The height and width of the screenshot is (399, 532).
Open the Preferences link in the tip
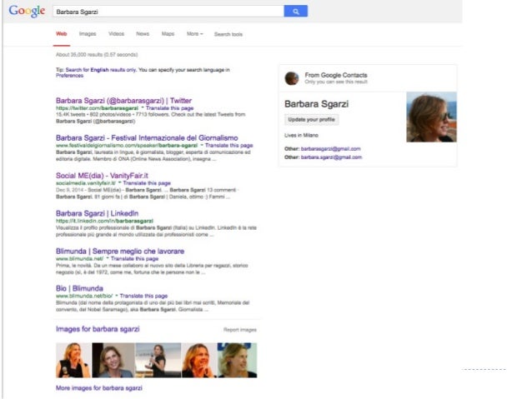pyautogui.click(x=69, y=76)
